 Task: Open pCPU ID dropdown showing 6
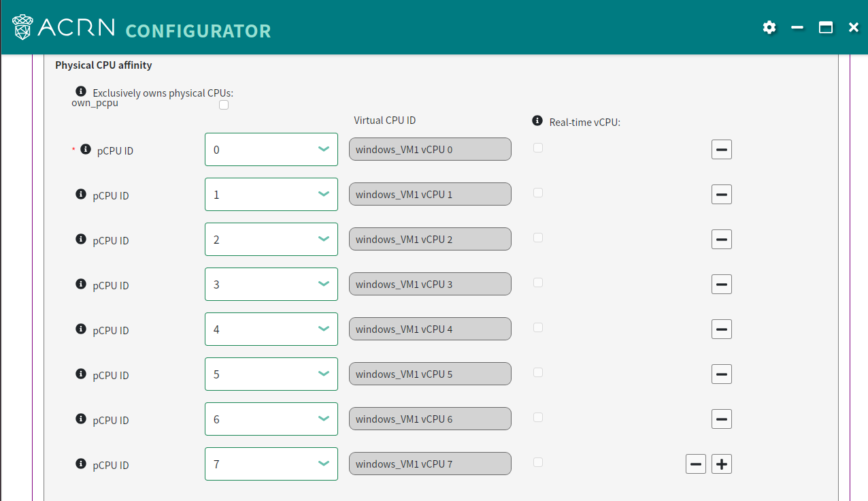point(271,419)
